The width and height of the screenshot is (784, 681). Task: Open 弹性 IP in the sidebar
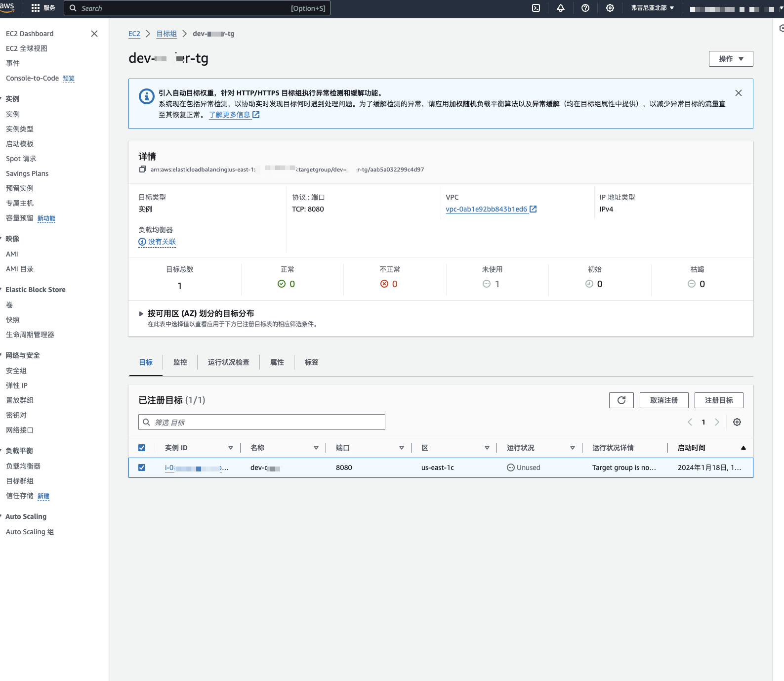pyautogui.click(x=17, y=385)
